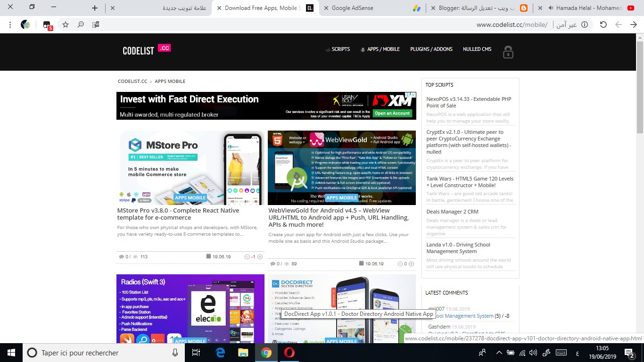Open PLUGINS / ADDONS menu item
Screen dimensions: 644x362
tap(431, 49)
